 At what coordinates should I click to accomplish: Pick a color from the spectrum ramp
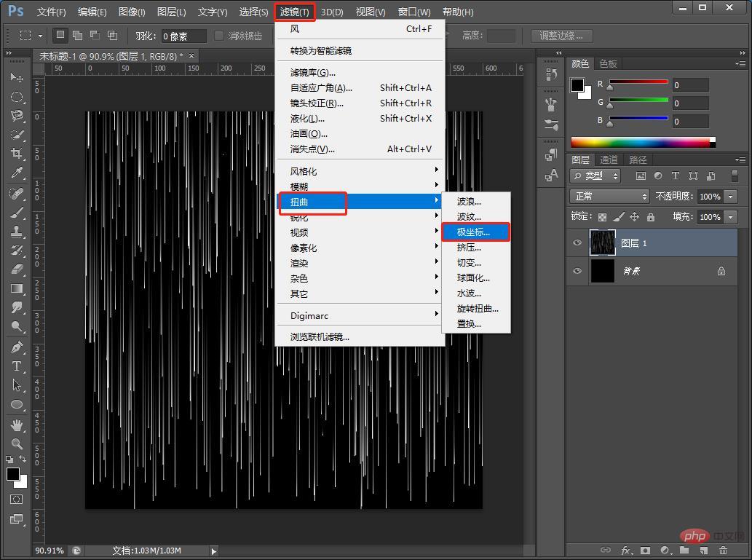coord(643,142)
